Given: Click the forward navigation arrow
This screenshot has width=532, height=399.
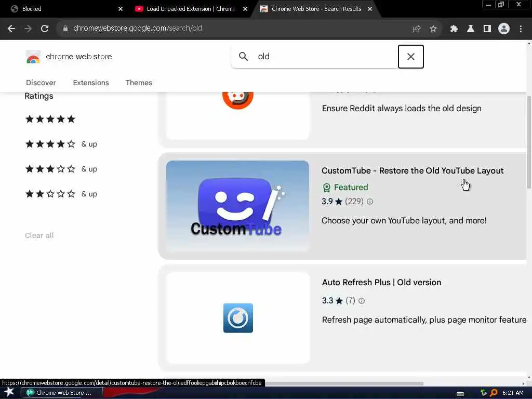Looking at the screenshot, I should (x=28, y=29).
